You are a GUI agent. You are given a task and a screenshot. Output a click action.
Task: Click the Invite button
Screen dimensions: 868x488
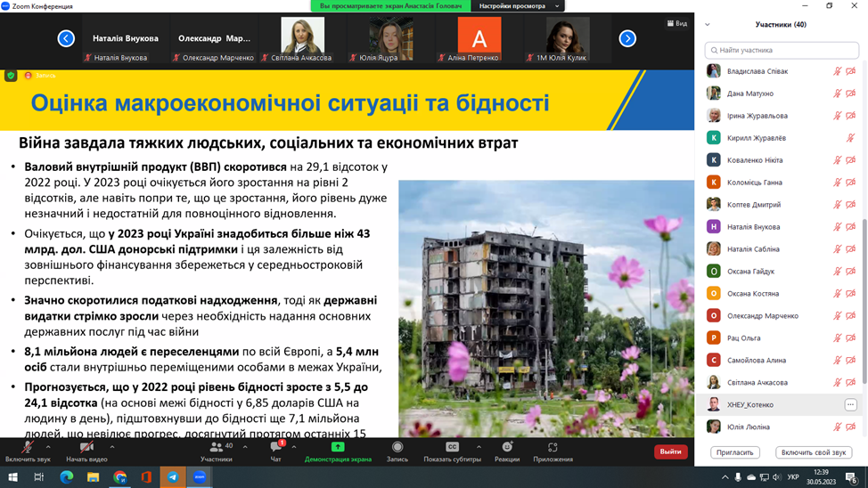pos(735,452)
